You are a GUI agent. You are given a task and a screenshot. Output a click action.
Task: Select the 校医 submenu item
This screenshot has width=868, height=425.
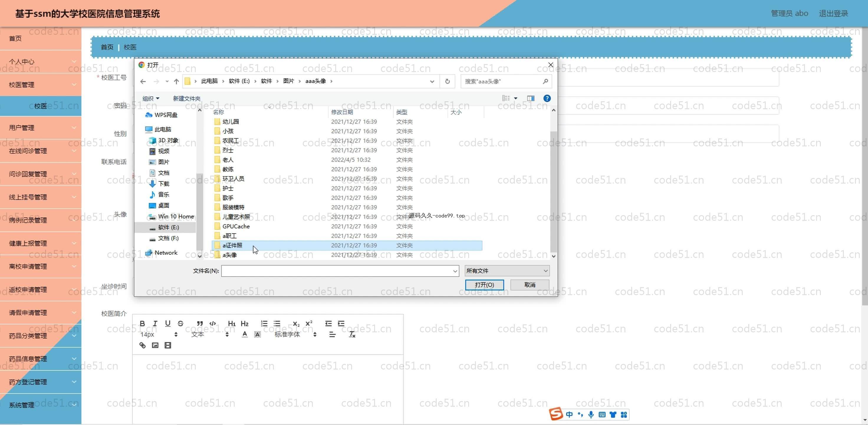[x=40, y=106]
